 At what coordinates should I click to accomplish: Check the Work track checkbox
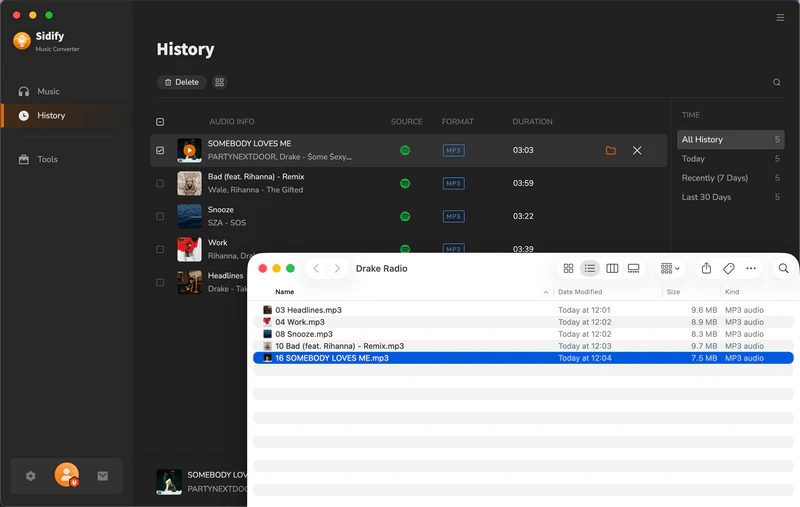(x=160, y=249)
